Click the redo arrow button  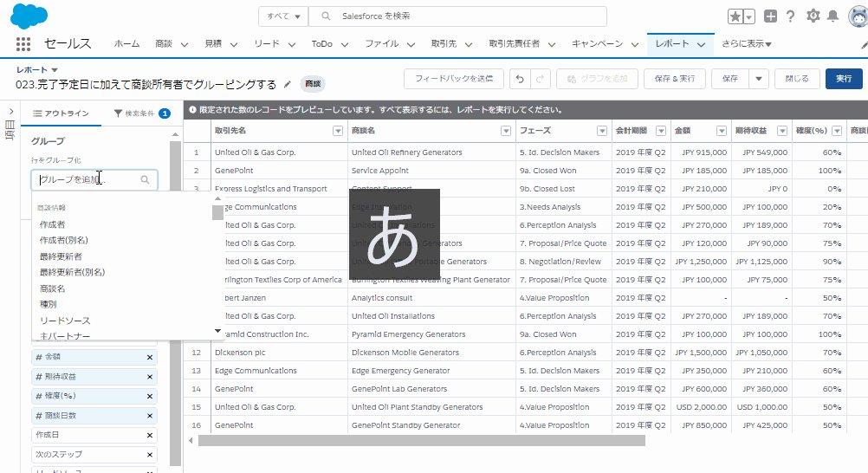pyautogui.click(x=540, y=79)
